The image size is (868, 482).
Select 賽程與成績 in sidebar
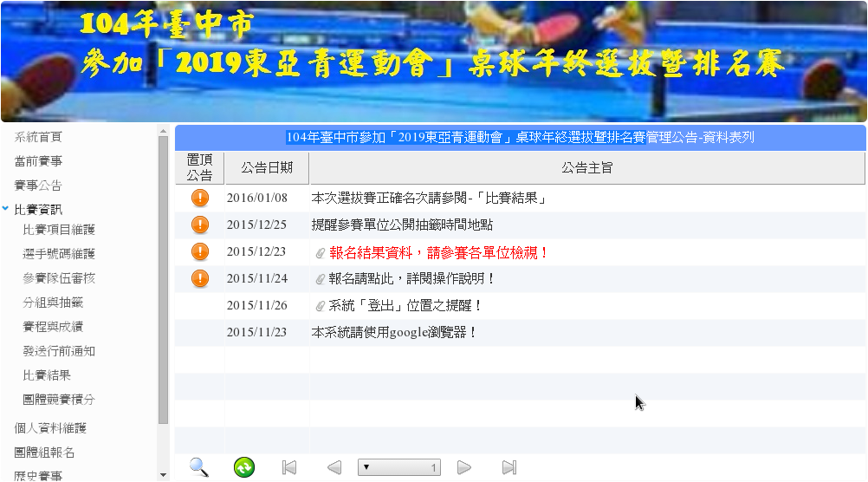click(x=53, y=327)
